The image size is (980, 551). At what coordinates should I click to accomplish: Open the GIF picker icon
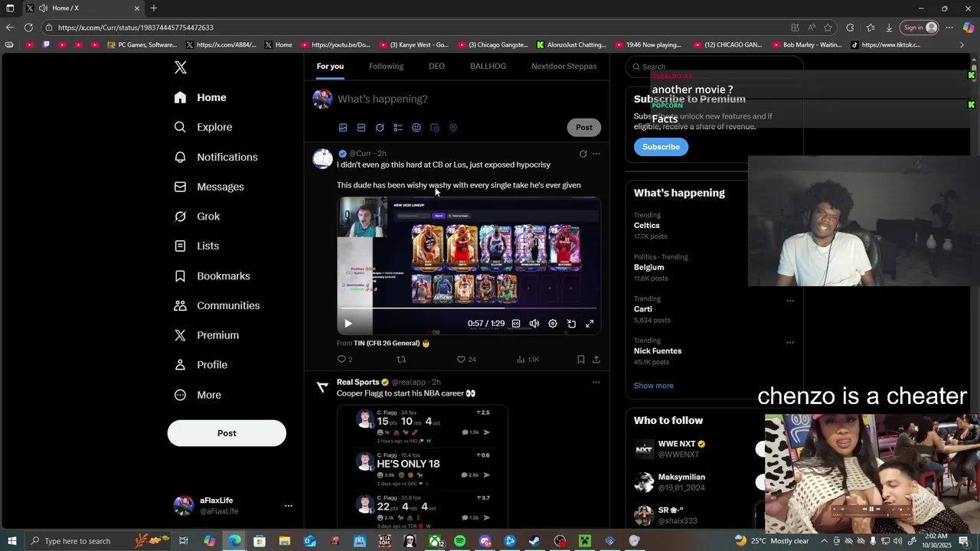click(361, 128)
